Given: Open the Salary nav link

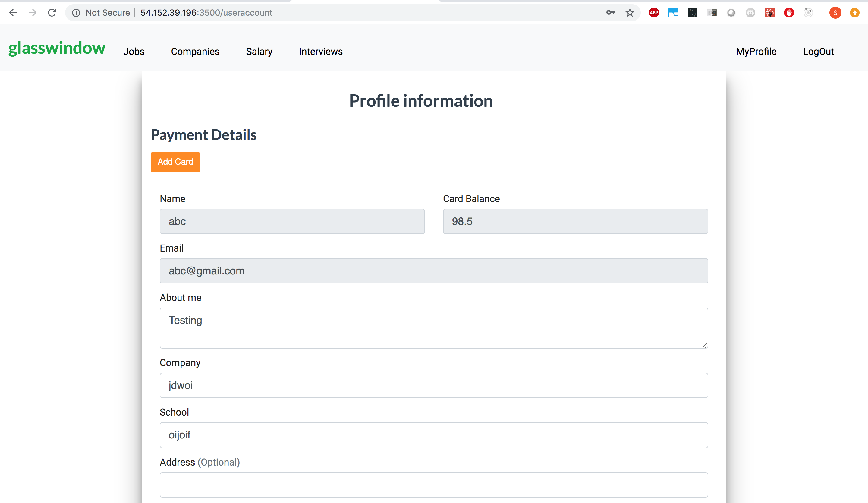Looking at the screenshot, I should click(259, 52).
